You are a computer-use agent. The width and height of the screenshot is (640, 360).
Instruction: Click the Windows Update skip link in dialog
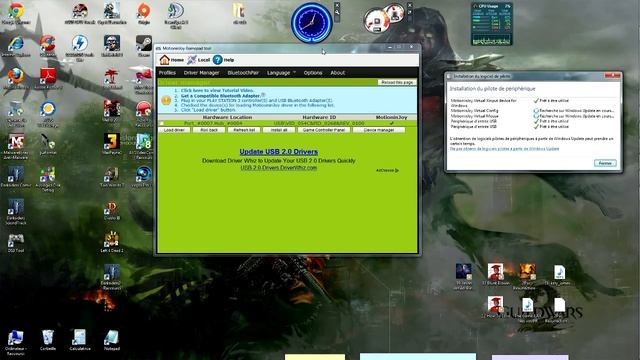click(504, 149)
